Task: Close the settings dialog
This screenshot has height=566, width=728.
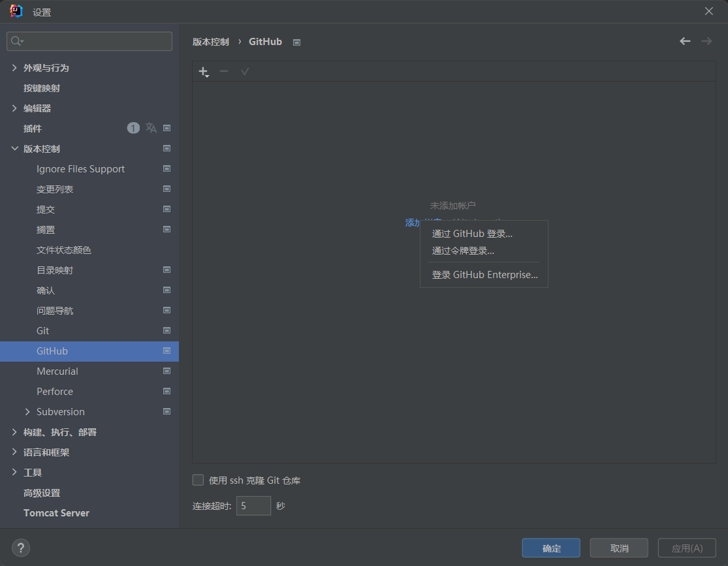Action: (x=708, y=11)
